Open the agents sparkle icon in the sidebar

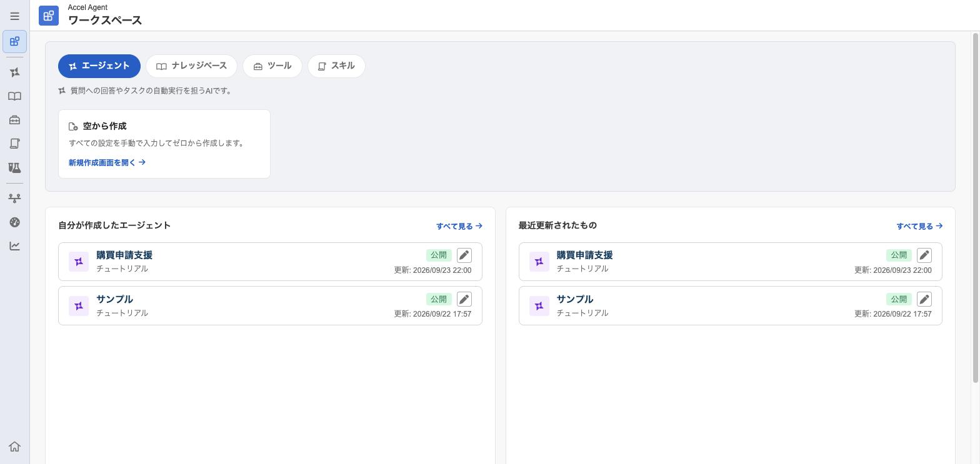pos(14,72)
